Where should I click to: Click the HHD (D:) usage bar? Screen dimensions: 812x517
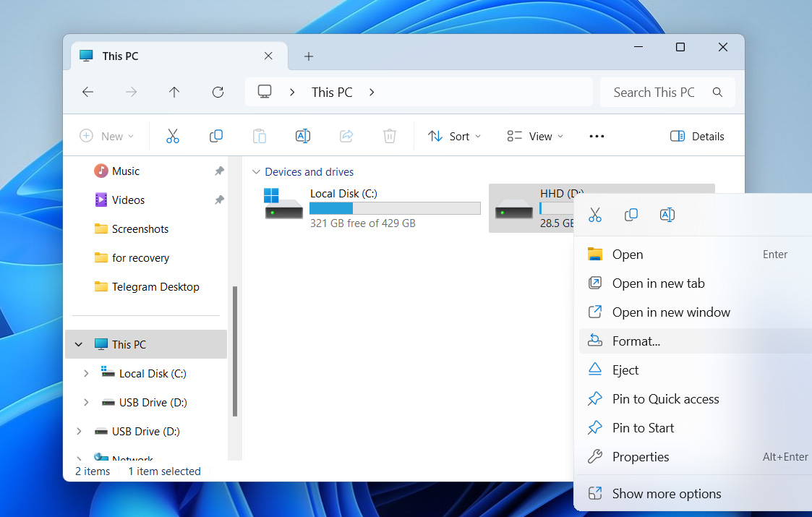556,208
